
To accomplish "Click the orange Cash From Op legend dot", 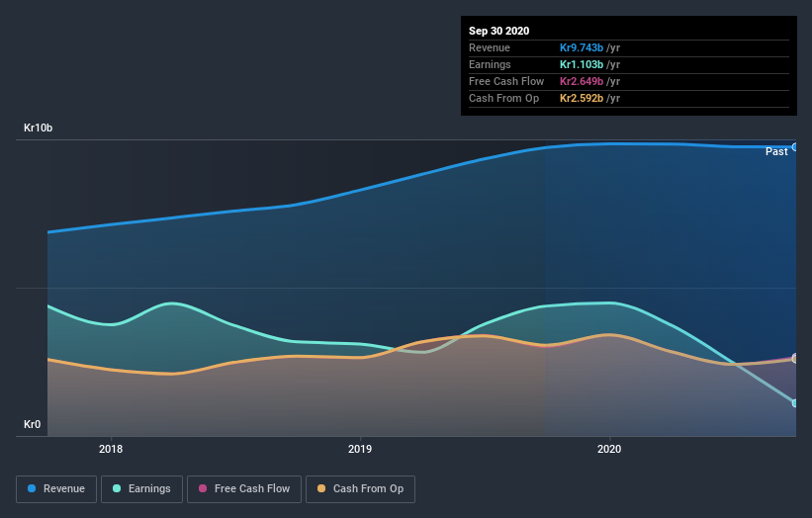I will (321, 488).
